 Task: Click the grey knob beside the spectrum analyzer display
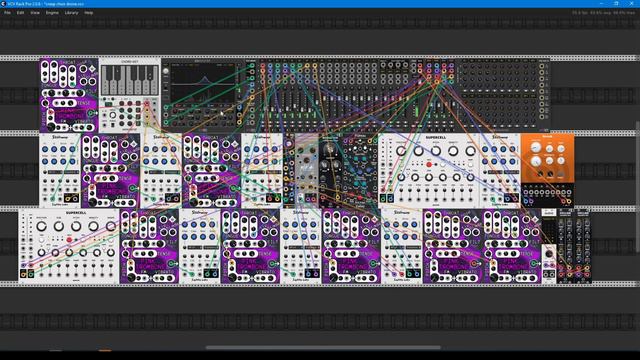tap(166, 71)
